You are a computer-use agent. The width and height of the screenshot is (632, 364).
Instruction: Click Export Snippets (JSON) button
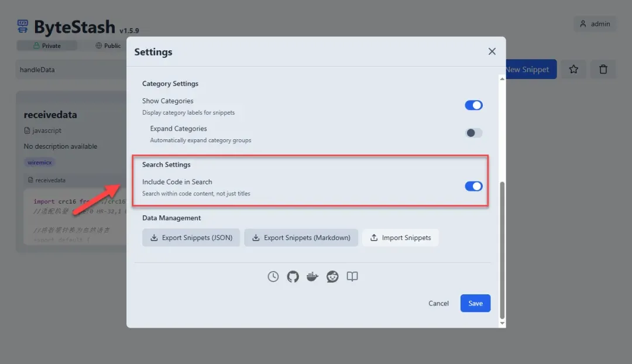[191, 238]
